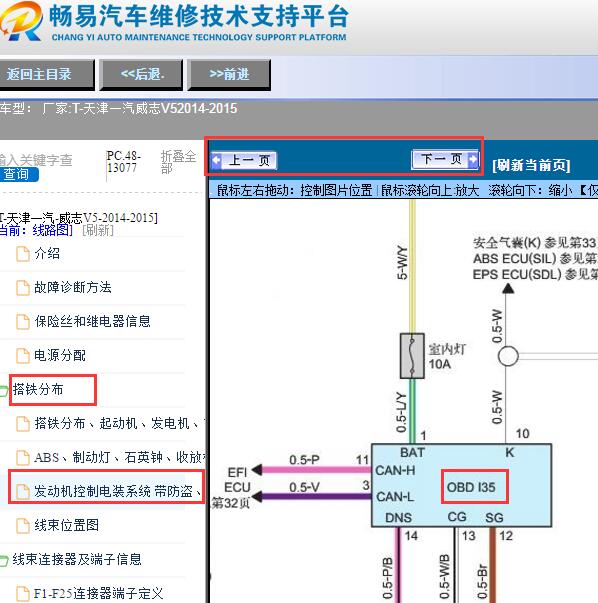
Task: Click the left arrow icon on 上一页
Action: (x=217, y=160)
